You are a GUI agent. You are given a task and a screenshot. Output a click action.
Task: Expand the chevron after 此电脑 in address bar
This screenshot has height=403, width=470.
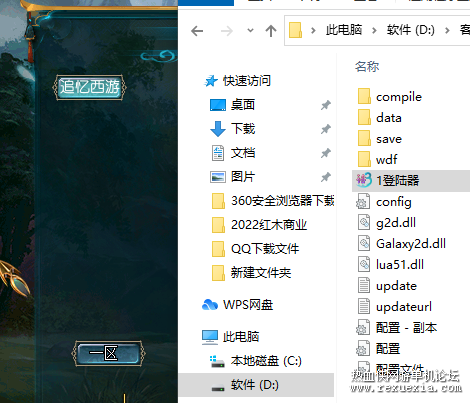click(374, 31)
